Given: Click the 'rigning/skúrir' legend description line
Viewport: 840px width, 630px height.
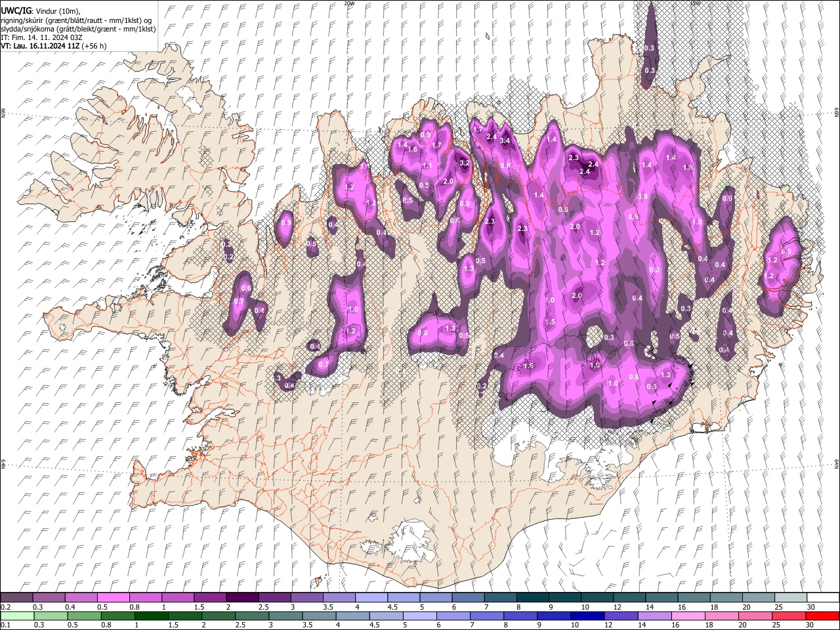Looking at the screenshot, I should (77, 20).
